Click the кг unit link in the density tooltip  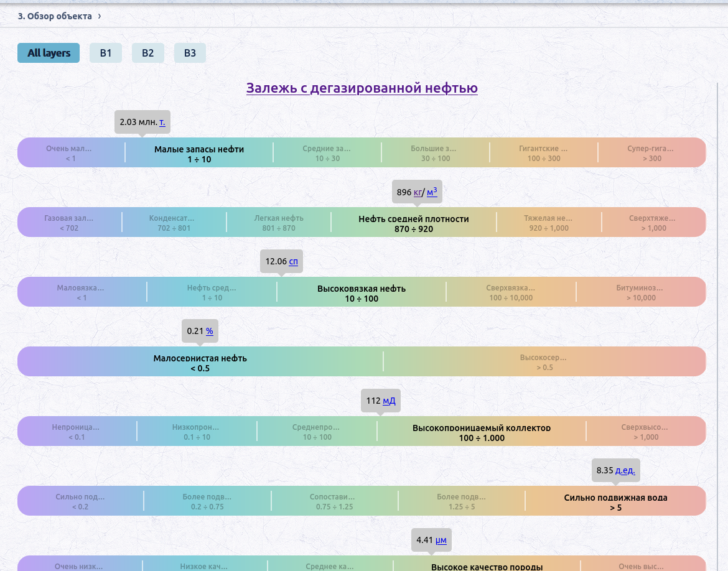(x=418, y=192)
